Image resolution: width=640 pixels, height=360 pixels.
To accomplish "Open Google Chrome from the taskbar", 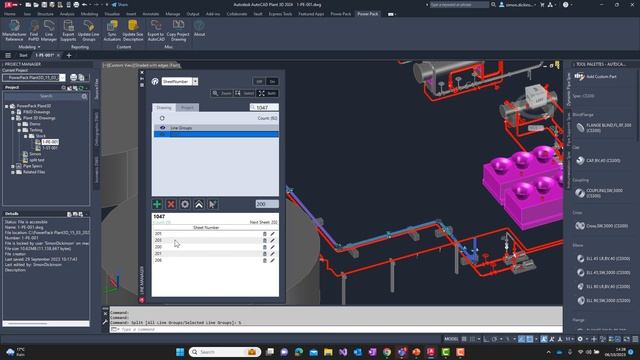I will click(x=387, y=352).
